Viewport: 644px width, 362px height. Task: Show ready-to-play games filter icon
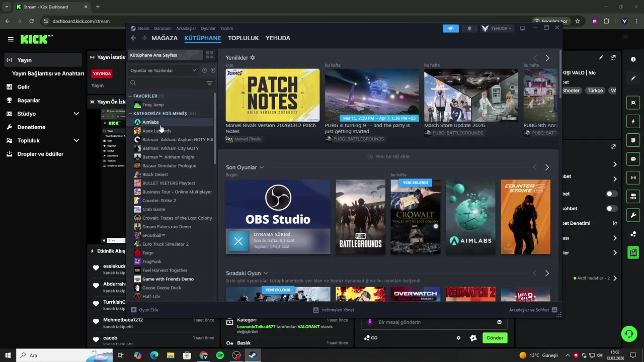tap(213, 70)
